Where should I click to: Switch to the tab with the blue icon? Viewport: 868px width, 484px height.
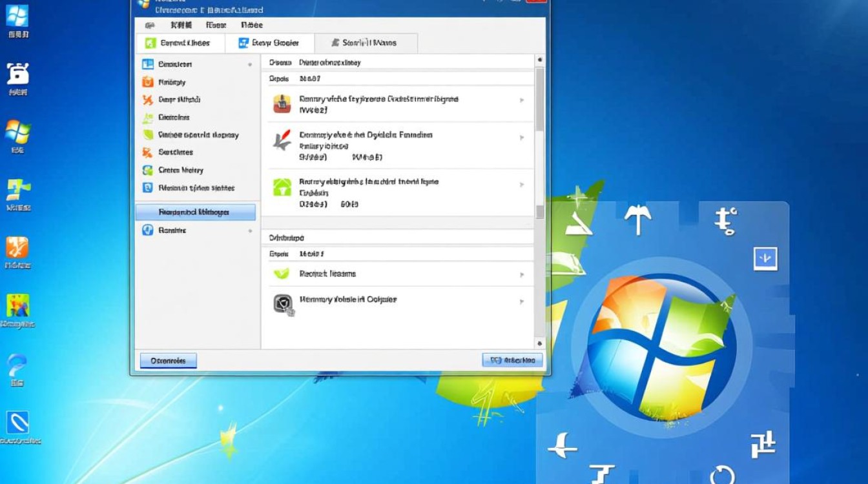269,43
